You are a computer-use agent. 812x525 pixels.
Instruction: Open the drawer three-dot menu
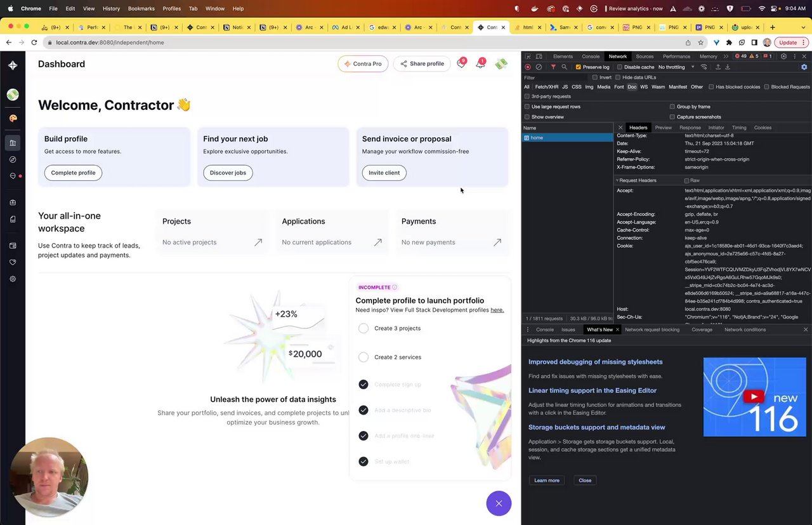pyautogui.click(x=528, y=329)
